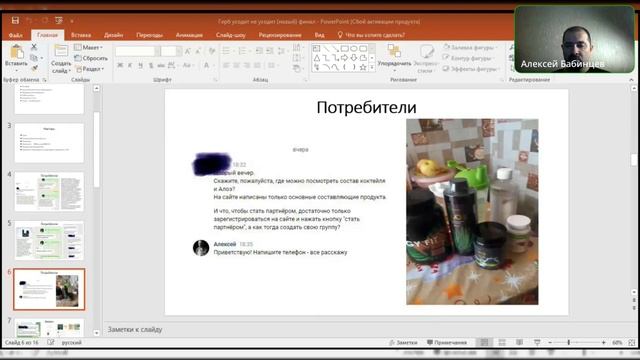Open the font name dropdown

[157, 51]
